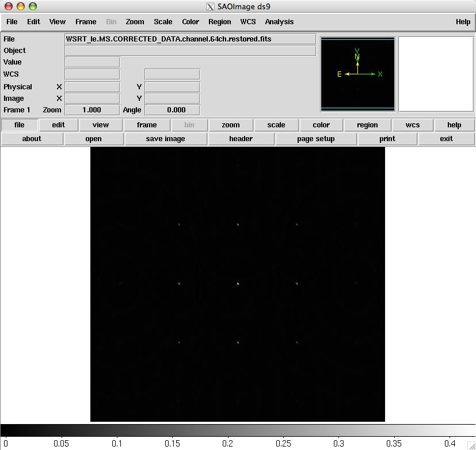Viewport: 476px width, 450px height.
Task: Click the window resize grip corner
Action: coord(471,446)
